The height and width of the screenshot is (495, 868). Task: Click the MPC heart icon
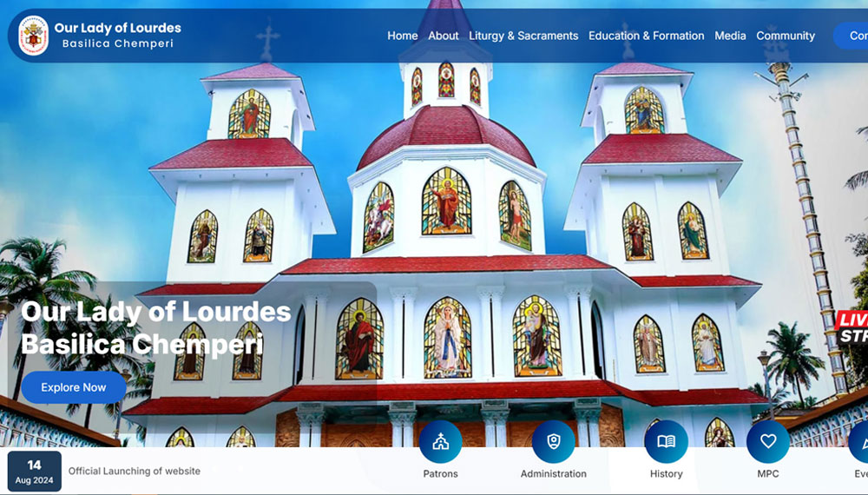(x=767, y=442)
